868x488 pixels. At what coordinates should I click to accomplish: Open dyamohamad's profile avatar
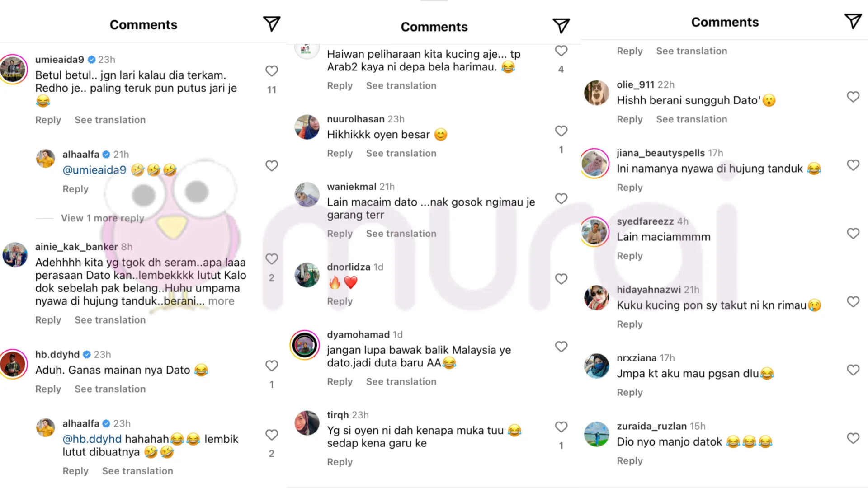(305, 345)
